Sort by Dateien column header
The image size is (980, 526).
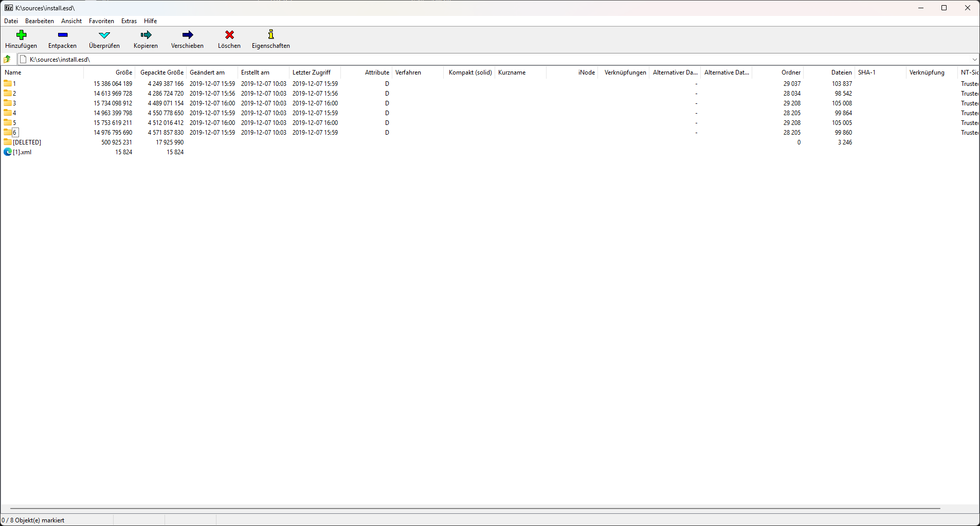click(x=829, y=72)
